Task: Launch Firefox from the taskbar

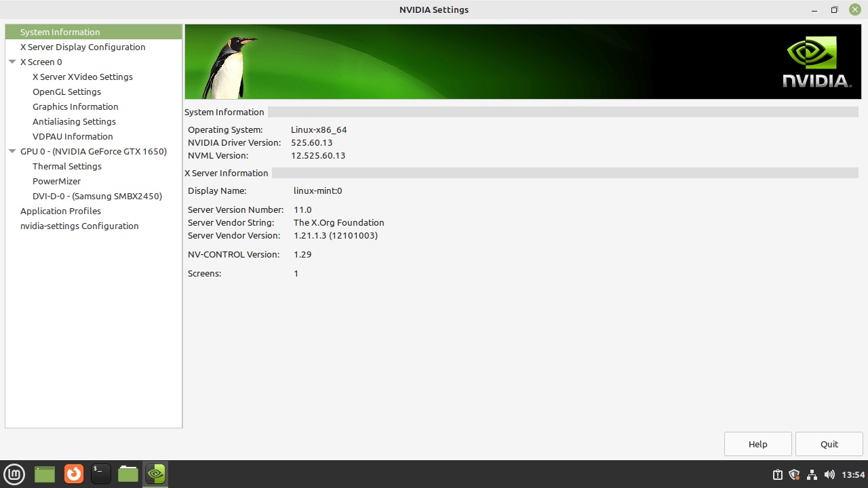Action: point(73,474)
